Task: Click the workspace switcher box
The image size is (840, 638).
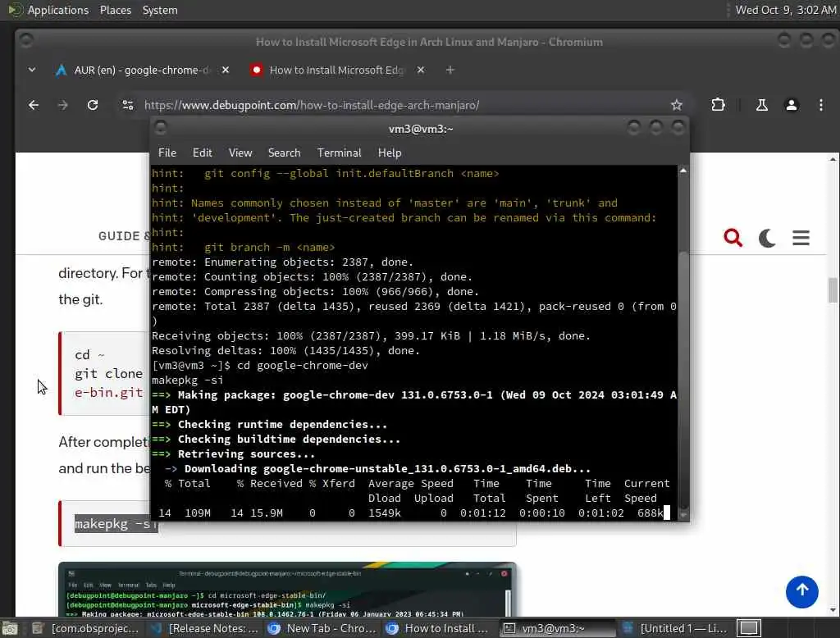Action: point(749,628)
